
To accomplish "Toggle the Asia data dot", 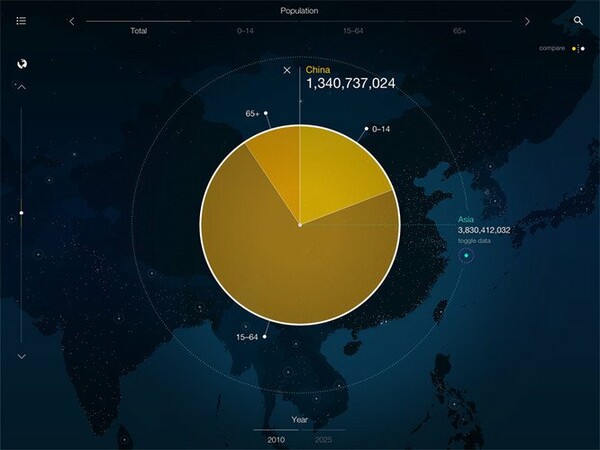I will click(x=466, y=255).
